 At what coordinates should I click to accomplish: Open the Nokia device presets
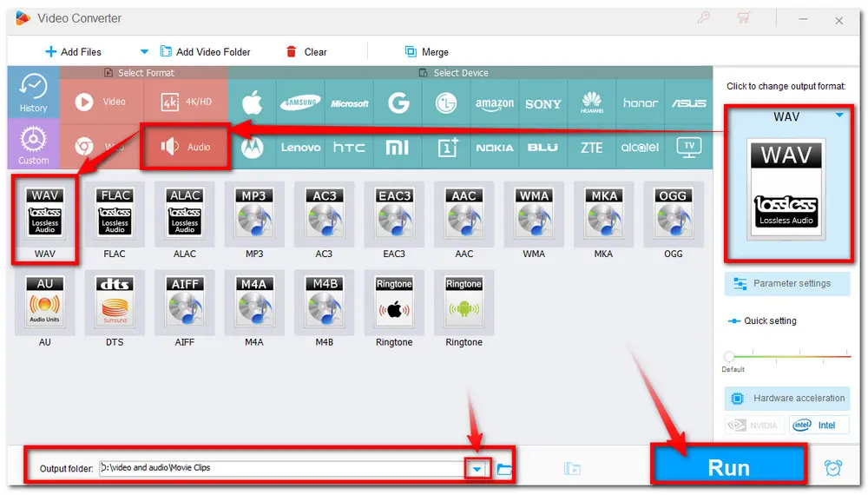[x=495, y=148]
